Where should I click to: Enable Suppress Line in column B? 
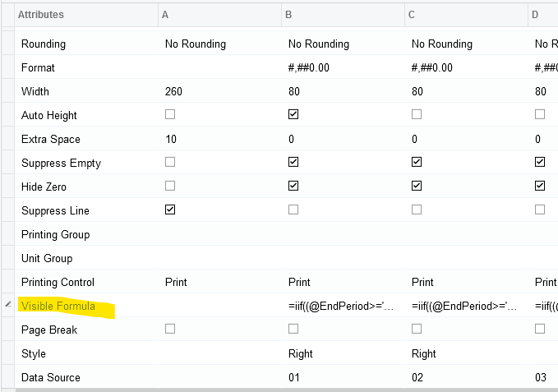point(293,210)
